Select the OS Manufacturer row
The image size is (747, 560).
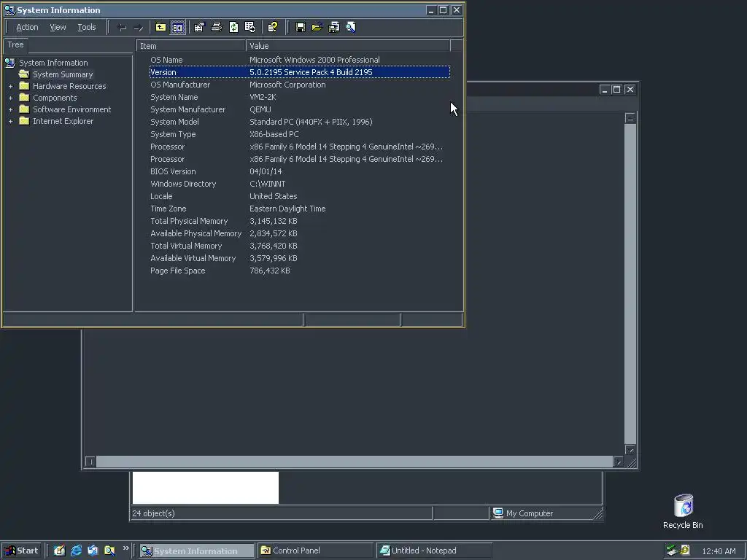(x=300, y=85)
